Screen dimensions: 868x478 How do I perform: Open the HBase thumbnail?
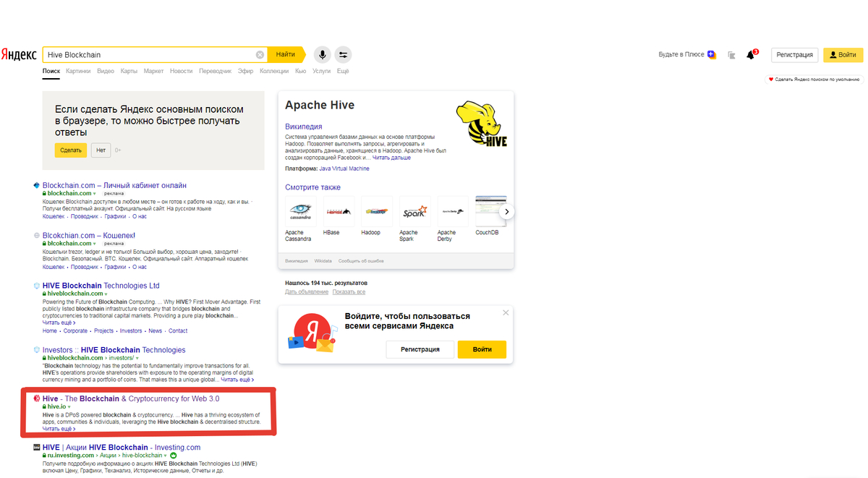coord(339,211)
